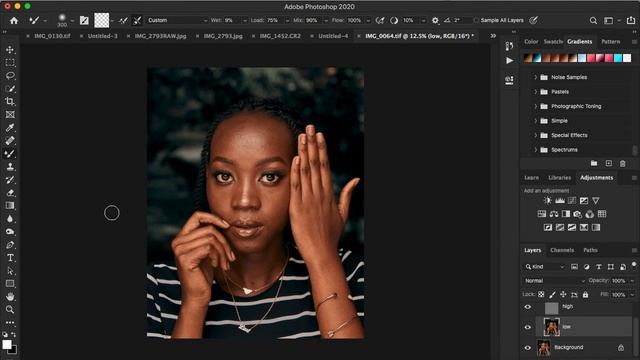Screen dimensions: 640x360
Task: Select the Blur tool
Action: (x=10, y=219)
